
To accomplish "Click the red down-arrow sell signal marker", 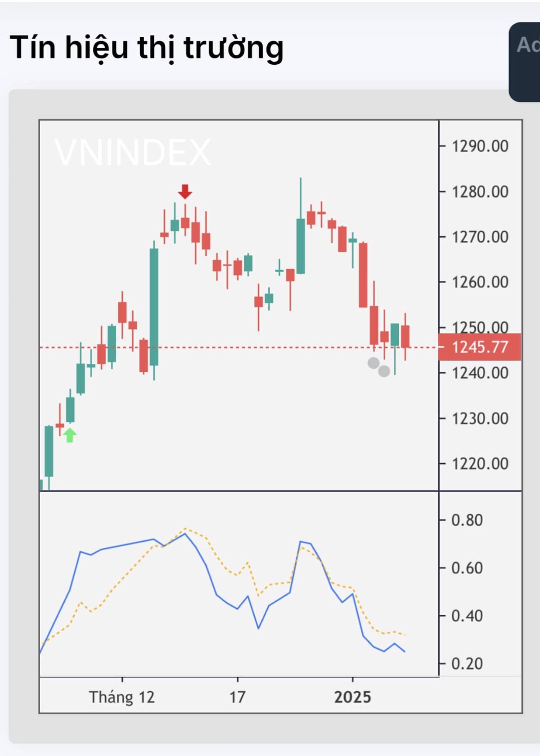I will point(185,191).
